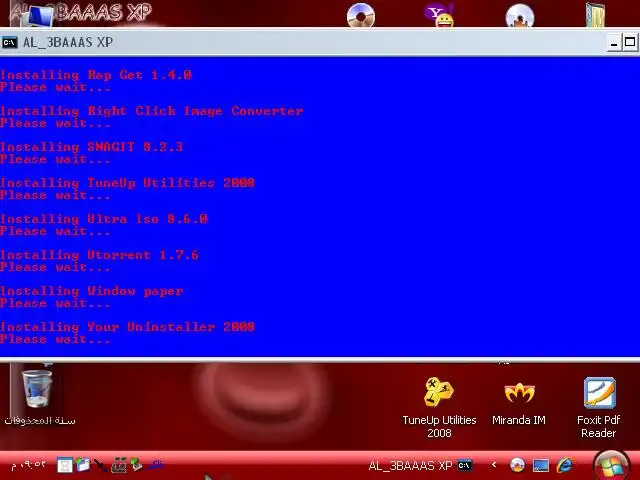Click the Start orb on the taskbar
Viewport: 640px width, 480px height.
coord(611,465)
